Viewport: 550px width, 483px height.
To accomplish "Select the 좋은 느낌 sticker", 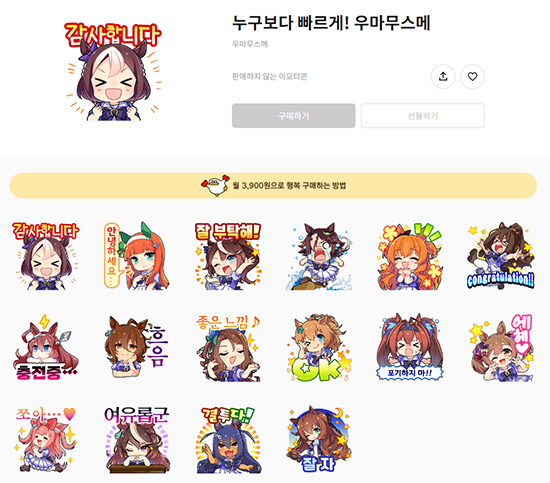I will tap(228, 348).
